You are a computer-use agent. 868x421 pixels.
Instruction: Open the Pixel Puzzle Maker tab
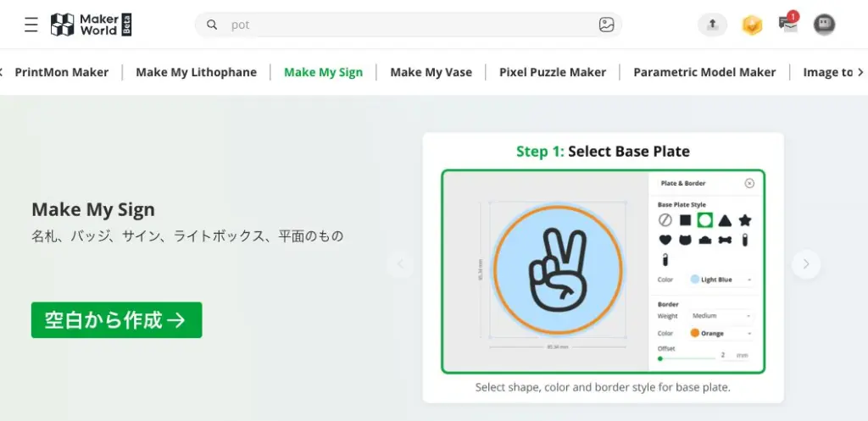pyautogui.click(x=553, y=73)
